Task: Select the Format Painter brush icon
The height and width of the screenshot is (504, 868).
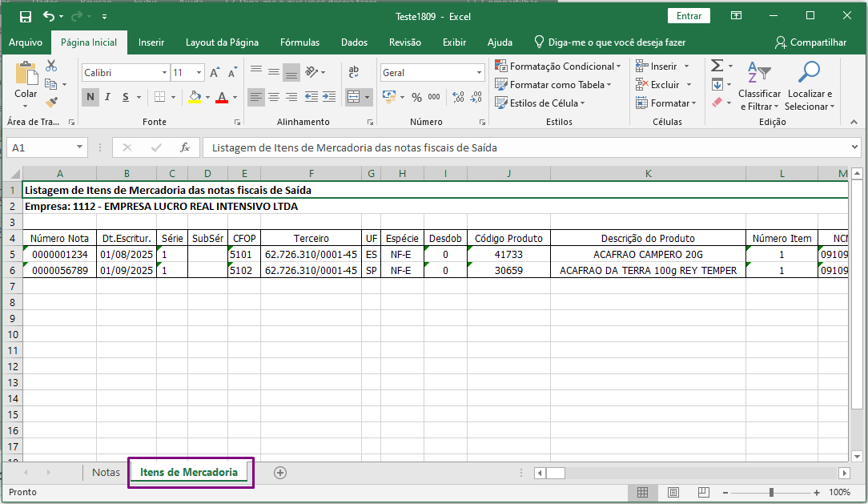Action: coord(51,103)
